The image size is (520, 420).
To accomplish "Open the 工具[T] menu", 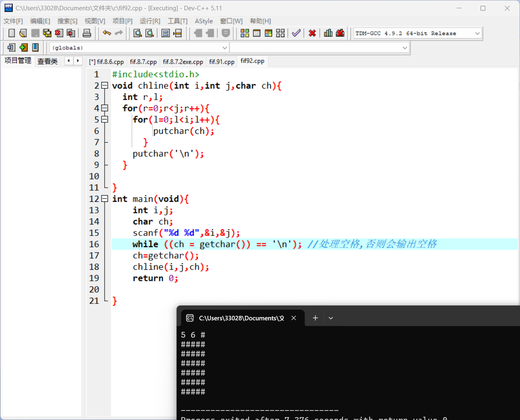I will [x=177, y=21].
